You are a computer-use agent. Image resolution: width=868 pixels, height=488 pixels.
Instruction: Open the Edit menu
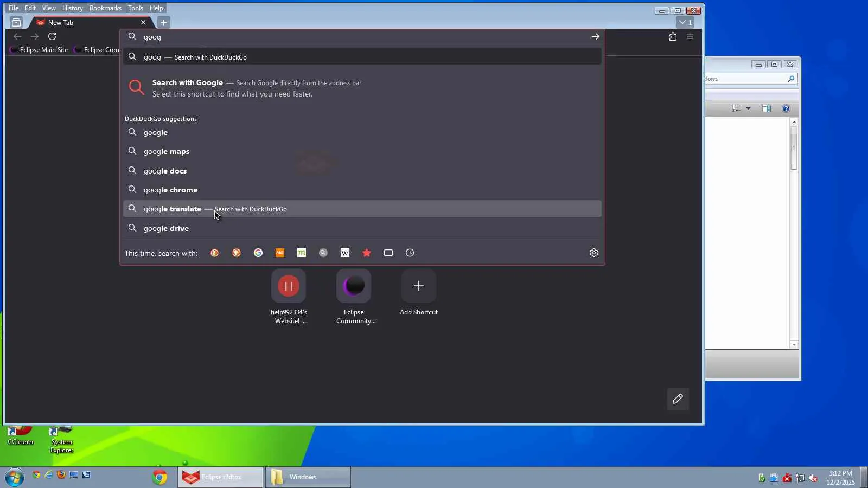click(30, 8)
